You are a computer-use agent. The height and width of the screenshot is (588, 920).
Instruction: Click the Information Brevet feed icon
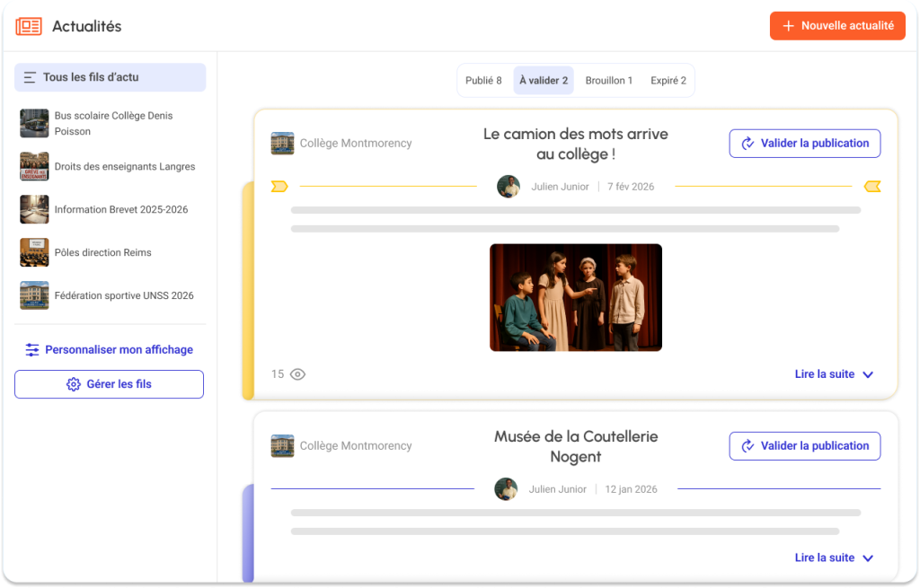34,209
